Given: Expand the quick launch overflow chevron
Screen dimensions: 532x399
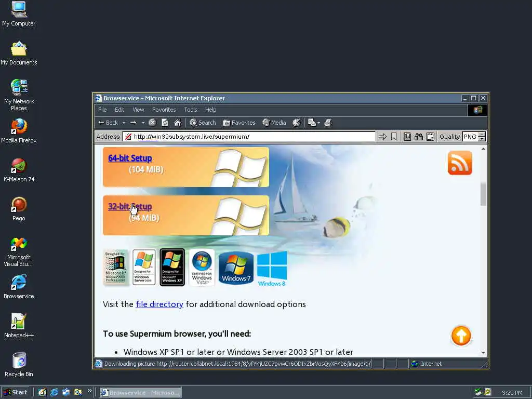Looking at the screenshot, I should [x=89, y=391].
